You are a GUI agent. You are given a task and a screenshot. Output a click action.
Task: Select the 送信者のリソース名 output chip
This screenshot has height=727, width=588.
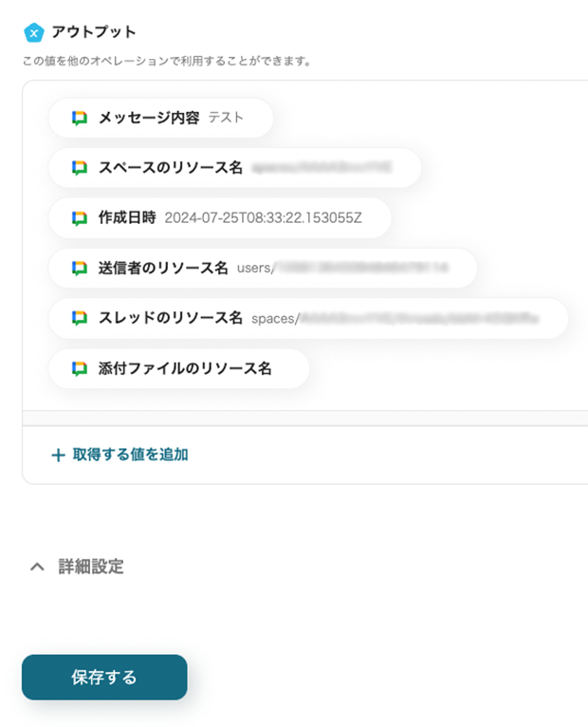pos(263,268)
